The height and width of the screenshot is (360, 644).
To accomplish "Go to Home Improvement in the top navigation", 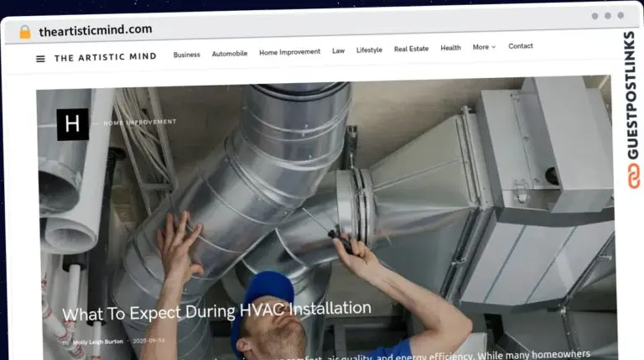I will [x=289, y=52].
